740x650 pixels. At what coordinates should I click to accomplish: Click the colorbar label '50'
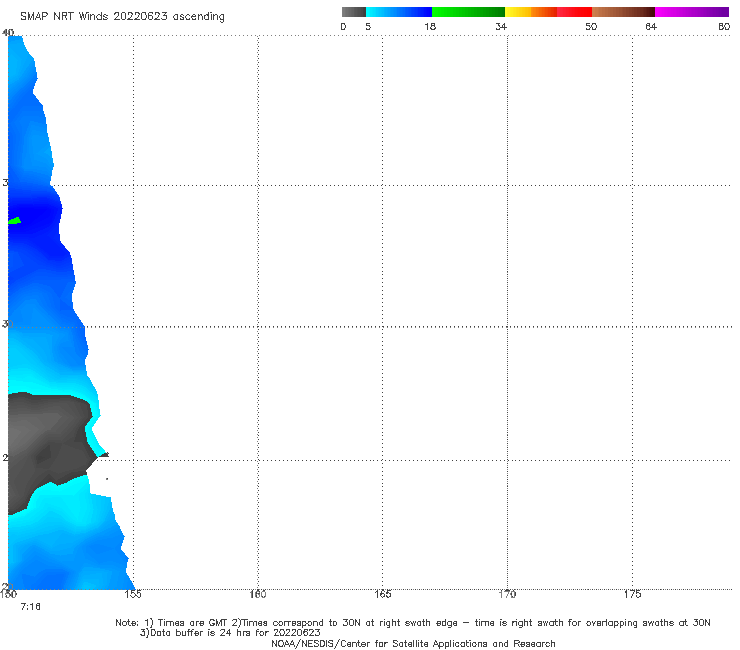(x=591, y=27)
